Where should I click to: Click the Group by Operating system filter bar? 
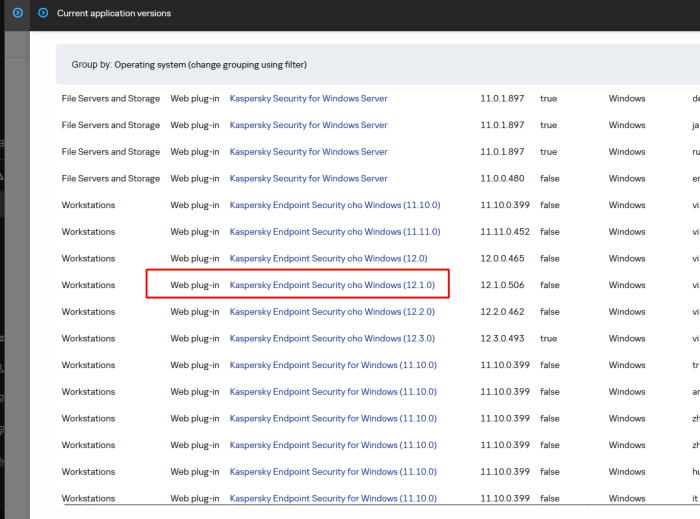[188, 64]
